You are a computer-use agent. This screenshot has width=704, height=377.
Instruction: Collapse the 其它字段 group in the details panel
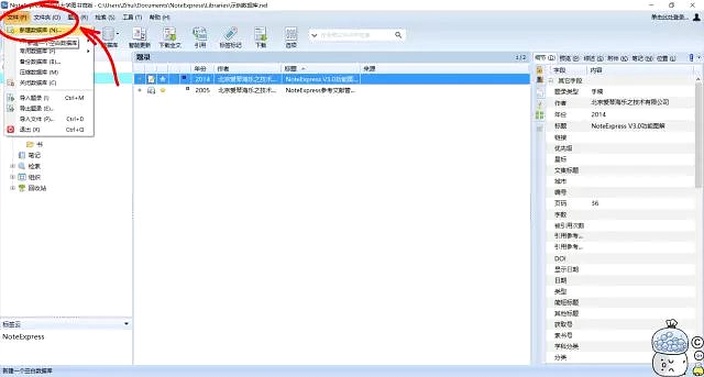pyautogui.click(x=551, y=81)
